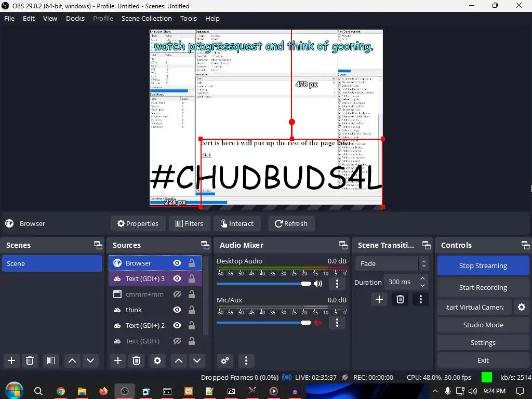This screenshot has height=399, width=532.
Task: Open the File menu
Action: tap(9, 18)
